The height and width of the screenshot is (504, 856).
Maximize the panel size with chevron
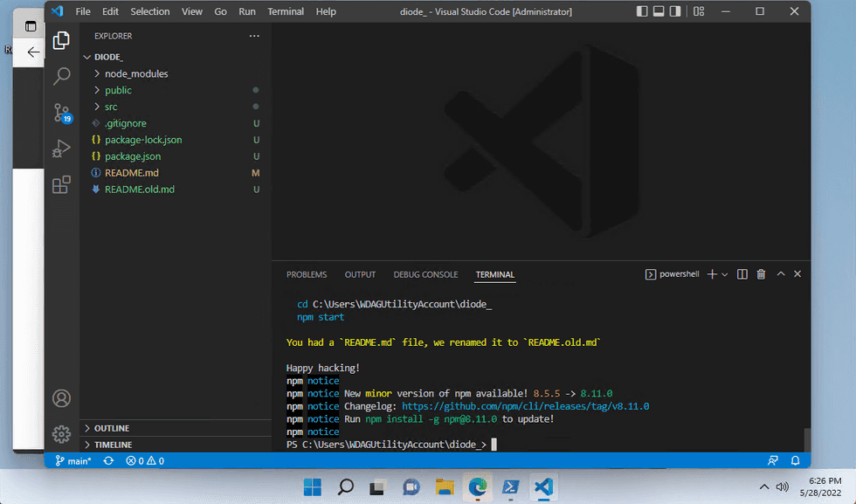(781, 274)
